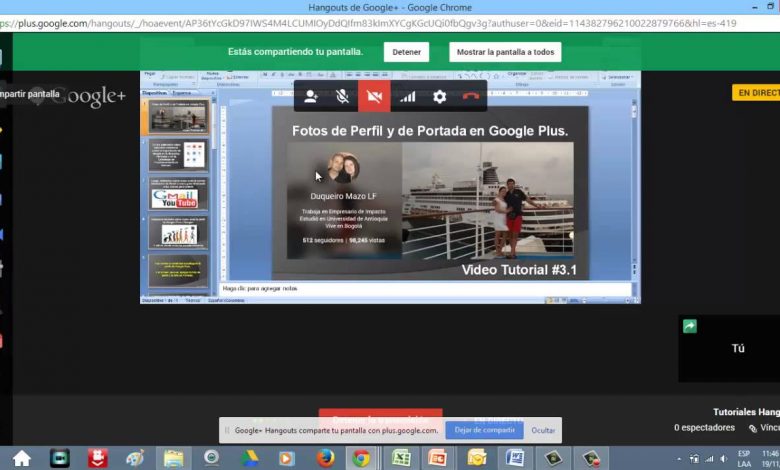780x470 pixels.
Task: Open the Paint palette taskbar icon
Action: click(135, 458)
